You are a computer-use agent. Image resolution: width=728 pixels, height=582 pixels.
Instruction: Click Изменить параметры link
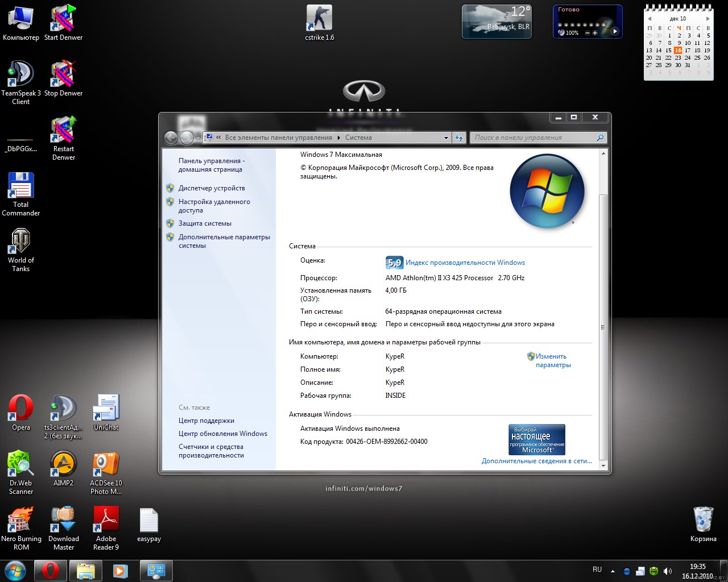coord(553,360)
